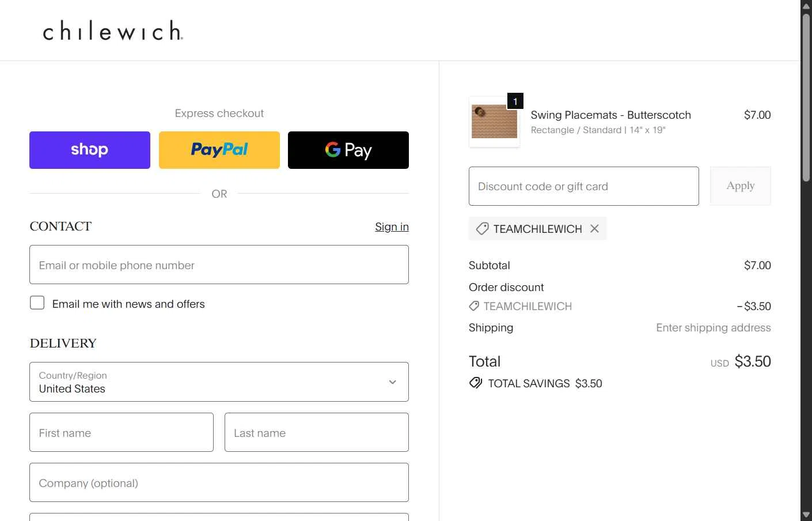Image resolution: width=812 pixels, height=521 pixels.
Task: Focus the Email or mobile phone number field
Action: pyautogui.click(x=219, y=265)
